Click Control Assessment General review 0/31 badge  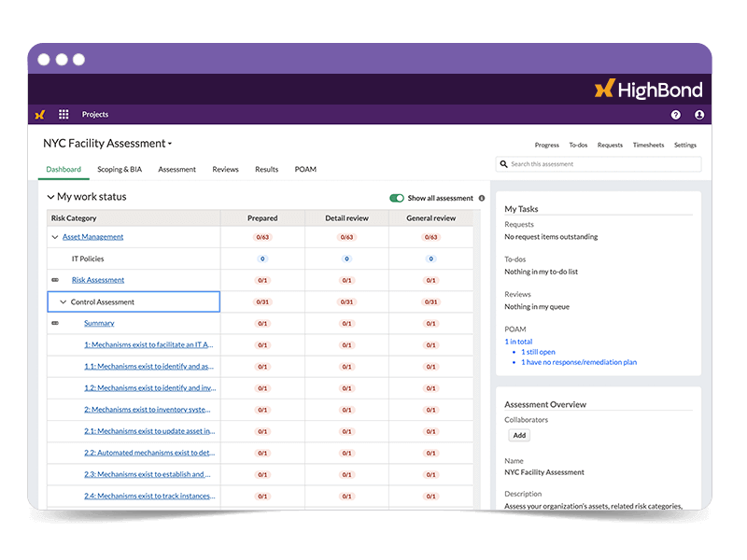point(430,301)
